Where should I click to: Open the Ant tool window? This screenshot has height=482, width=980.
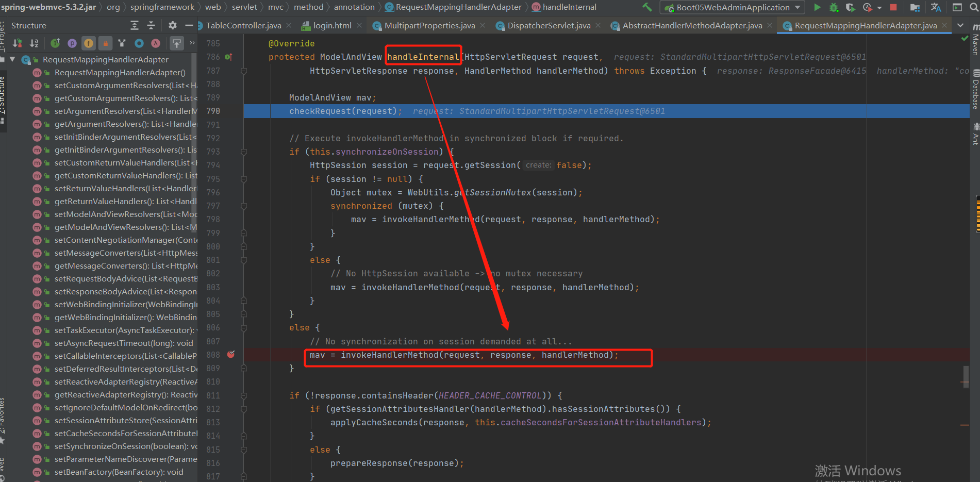point(975,134)
